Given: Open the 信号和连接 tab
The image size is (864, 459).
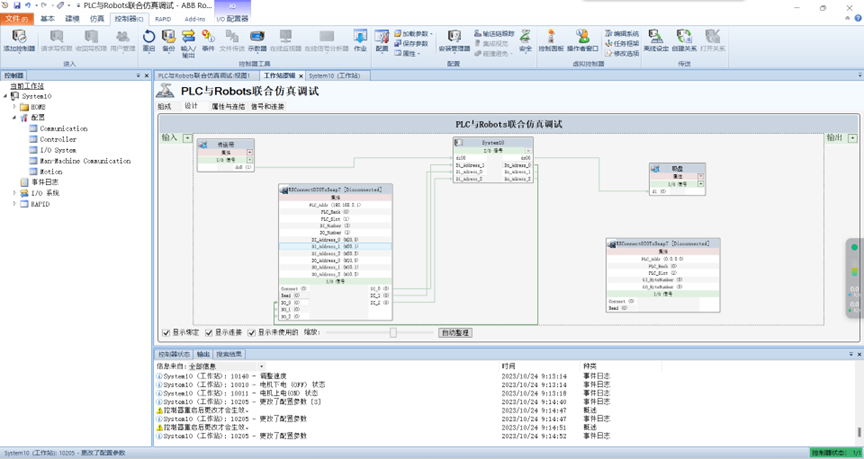Looking at the screenshot, I should (268, 107).
